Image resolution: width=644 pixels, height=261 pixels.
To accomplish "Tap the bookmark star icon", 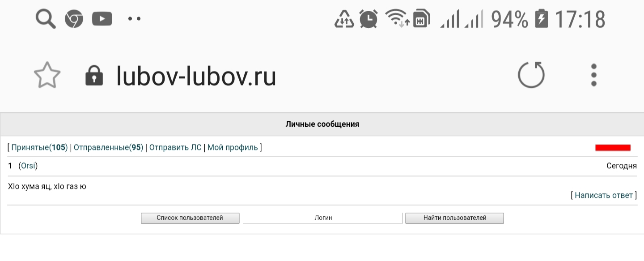I will [x=47, y=75].
